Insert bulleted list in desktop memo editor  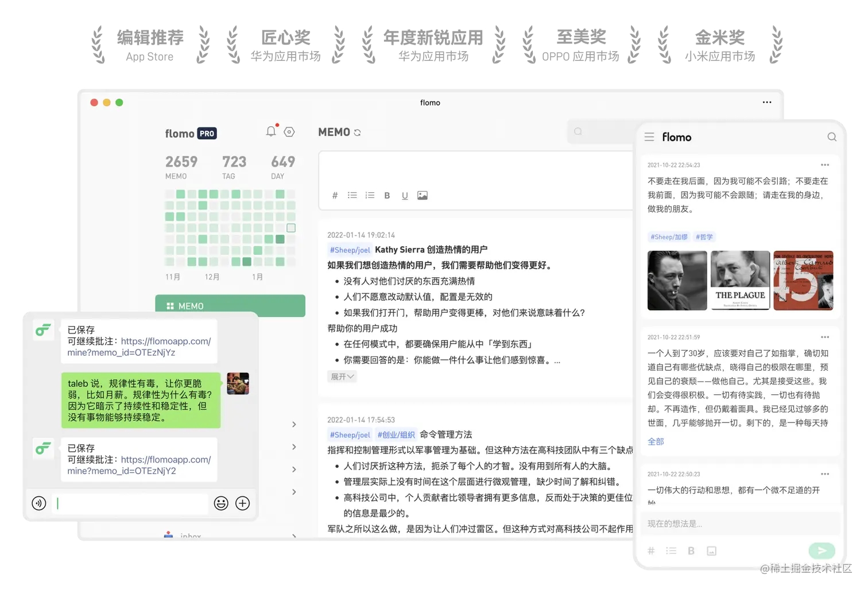[x=352, y=196]
